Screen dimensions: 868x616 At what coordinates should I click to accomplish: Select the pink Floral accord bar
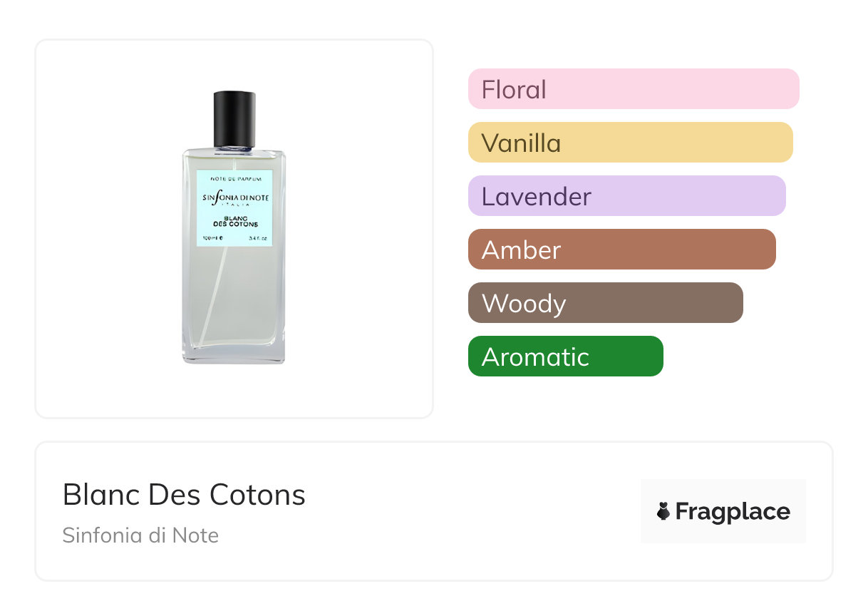point(633,89)
